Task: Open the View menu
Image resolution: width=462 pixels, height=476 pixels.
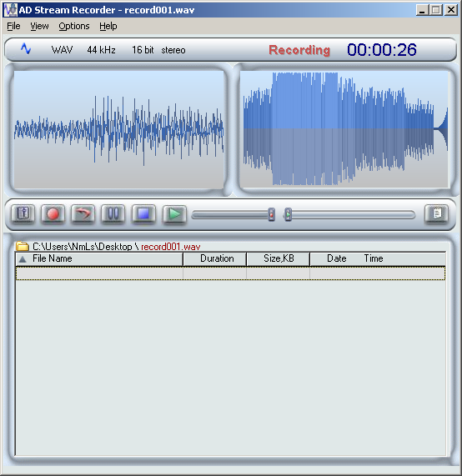Action: coord(39,27)
